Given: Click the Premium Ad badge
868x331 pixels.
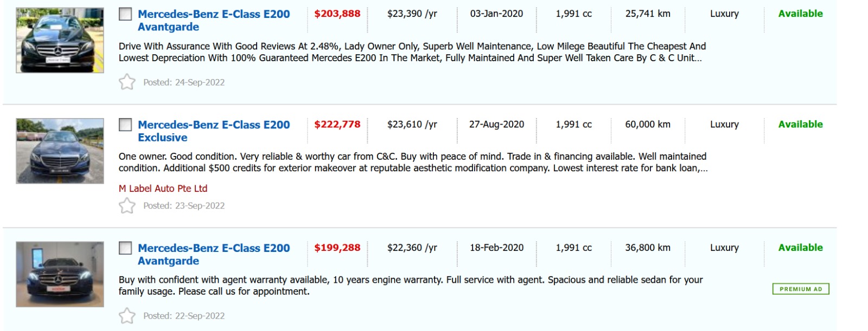Looking at the screenshot, I should point(801,289).
